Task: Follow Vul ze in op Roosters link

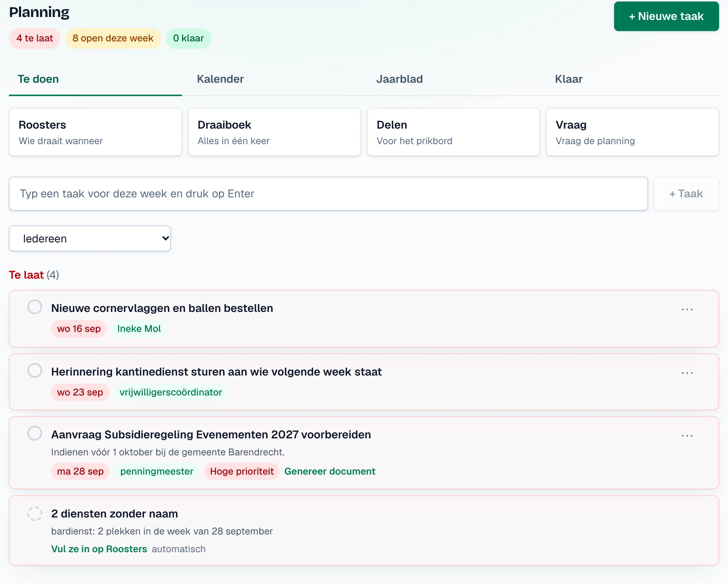Action: 99,549
